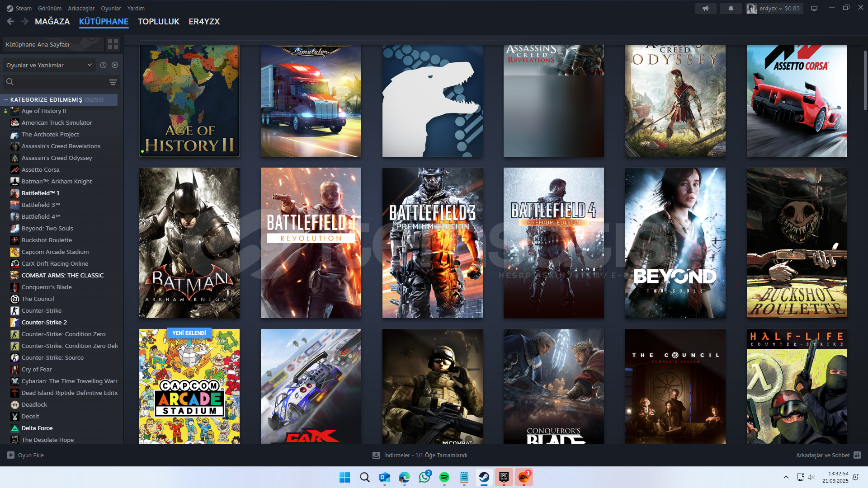The image size is (868, 488).
Task: Click the forward navigation arrow
Action: pyautogui.click(x=25, y=21)
